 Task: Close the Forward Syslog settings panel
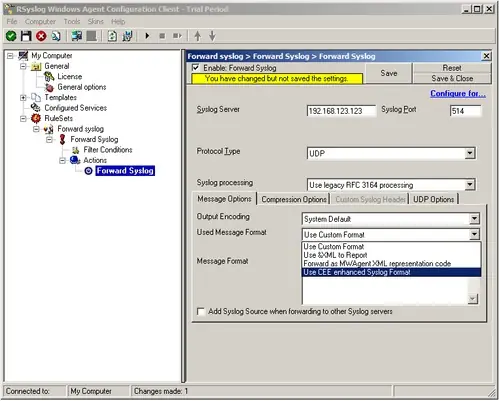pyautogui.click(x=486, y=56)
